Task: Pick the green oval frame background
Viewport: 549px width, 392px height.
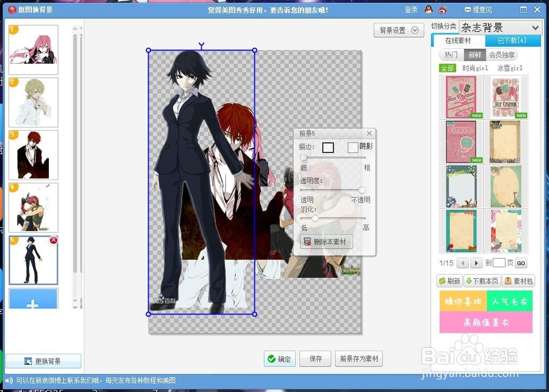Action: 506,187
